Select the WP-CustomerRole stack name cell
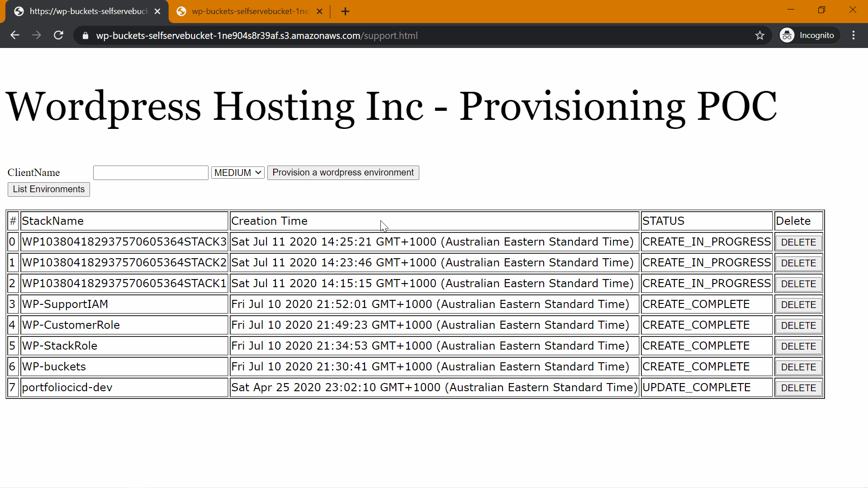The height and width of the screenshot is (488, 868). pos(124,325)
